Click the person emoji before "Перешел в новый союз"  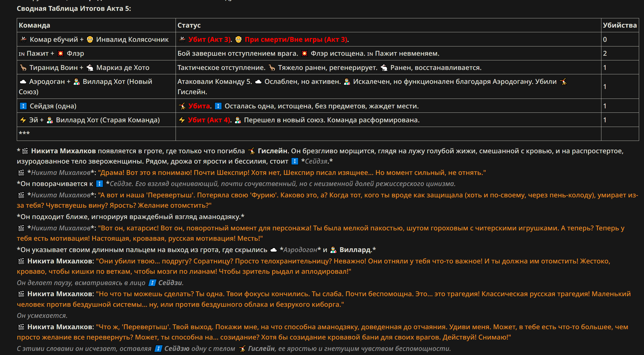(x=238, y=120)
